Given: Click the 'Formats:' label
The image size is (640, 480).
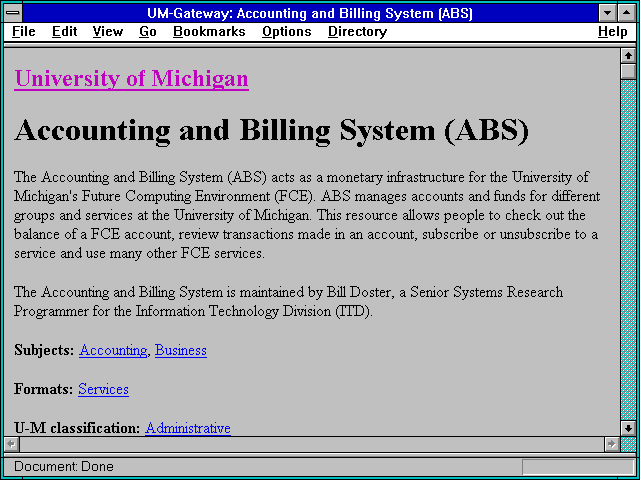Looking at the screenshot, I should [43, 389].
